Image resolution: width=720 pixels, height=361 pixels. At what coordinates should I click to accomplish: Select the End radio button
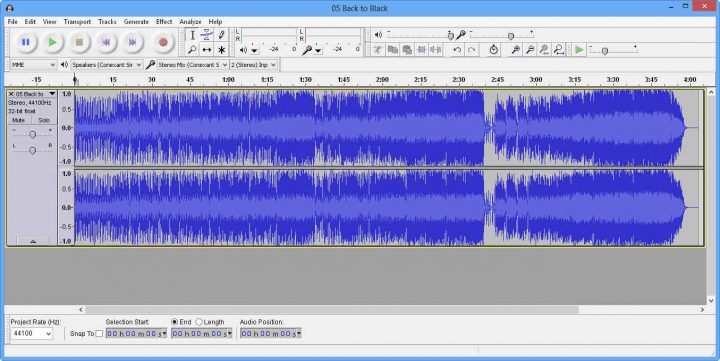pos(174,322)
